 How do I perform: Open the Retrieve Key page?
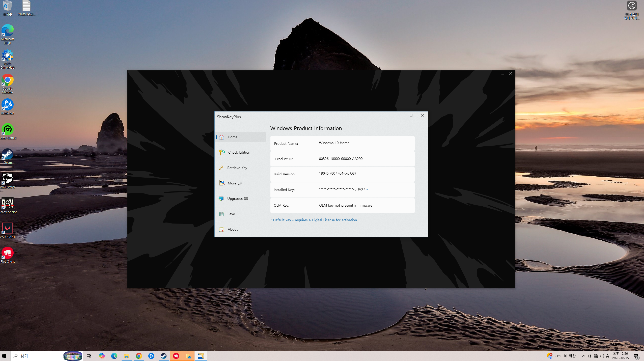(x=240, y=168)
